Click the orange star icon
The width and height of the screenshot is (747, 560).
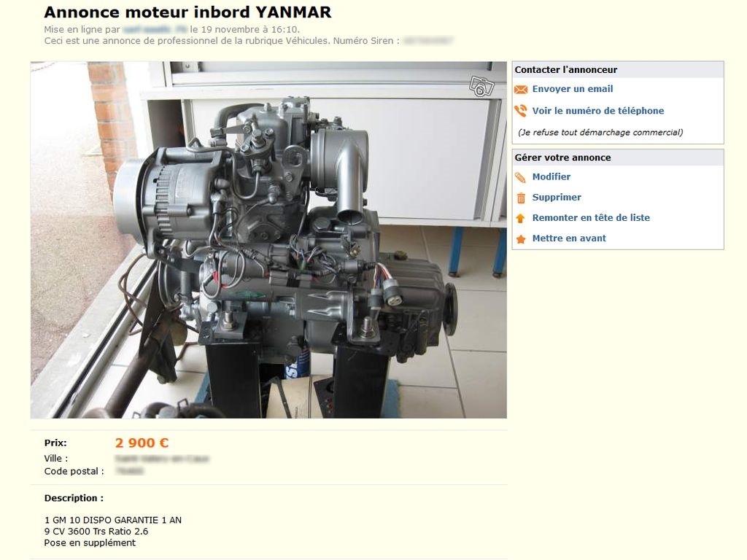[x=521, y=238]
